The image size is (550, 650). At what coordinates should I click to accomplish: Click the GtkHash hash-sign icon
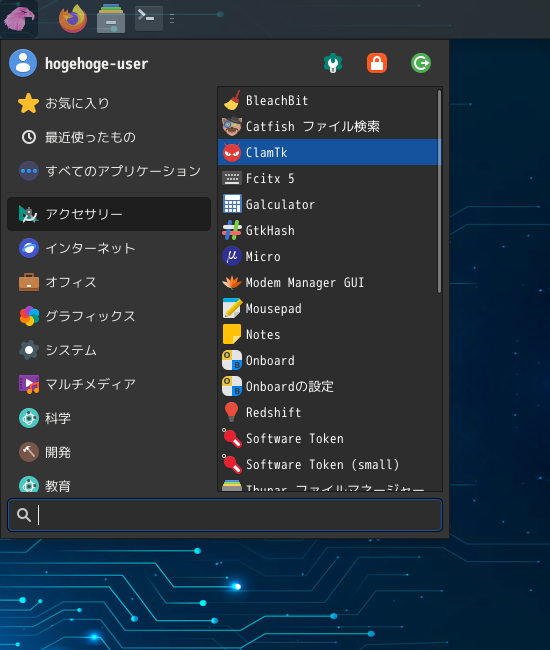pos(232,230)
